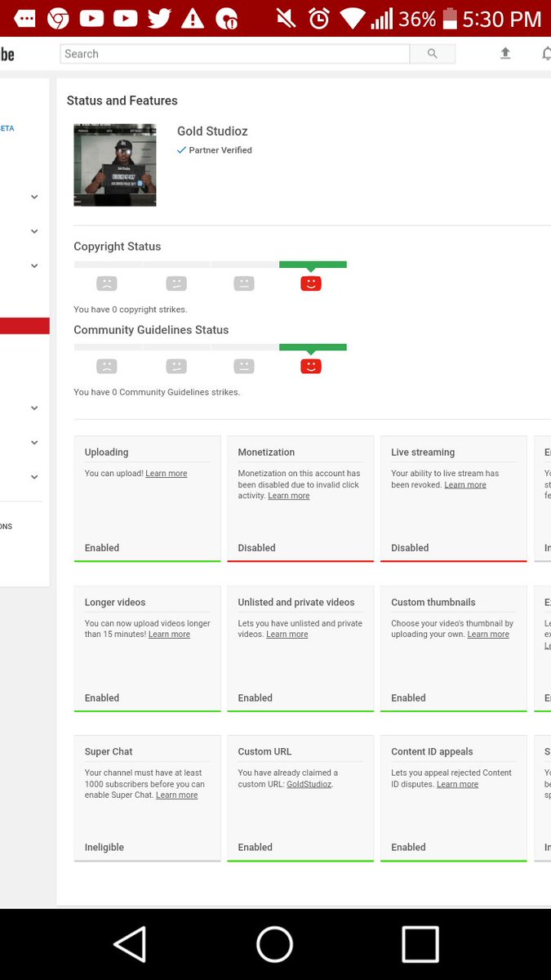Click the Gold Studioz channel name
This screenshot has height=980, width=551.
pos(212,131)
